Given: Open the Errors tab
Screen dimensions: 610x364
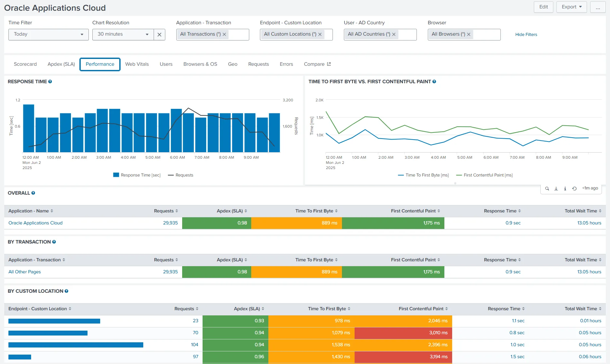Looking at the screenshot, I should point(287,64).
